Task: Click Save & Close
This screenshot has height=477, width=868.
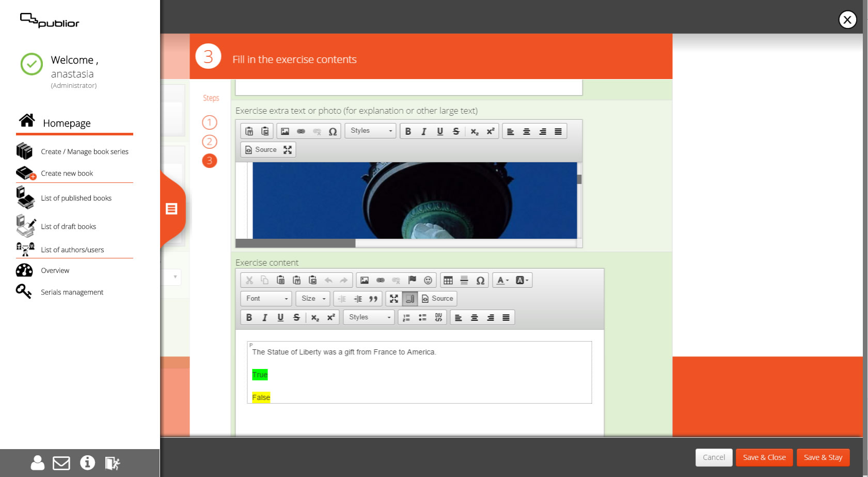Action: [x=764, y=457]
